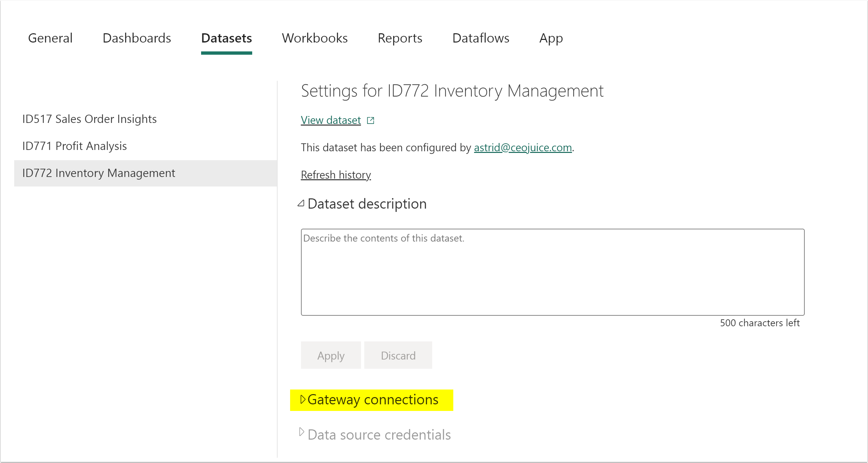Click into the dataset description text box

553,272
